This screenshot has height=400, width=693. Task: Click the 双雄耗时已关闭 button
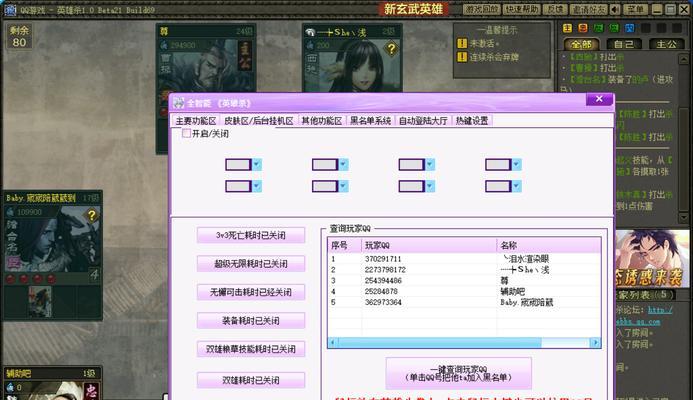click(251, 380)
